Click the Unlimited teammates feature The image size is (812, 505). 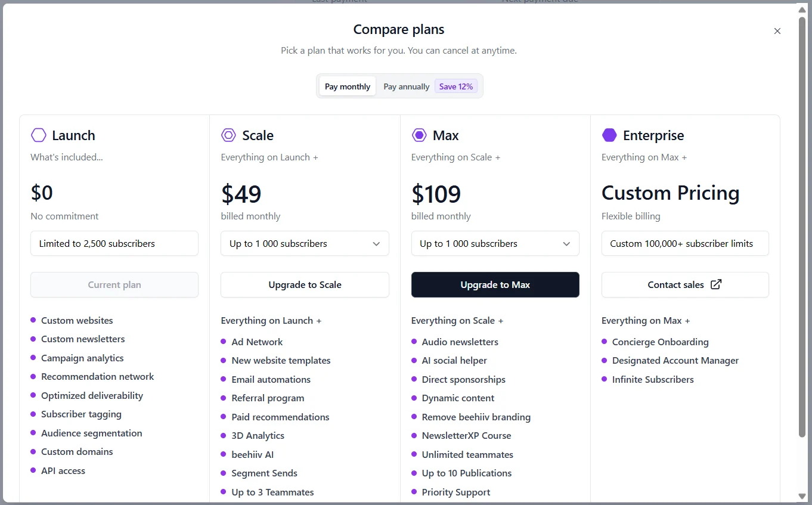pos(467,454)
